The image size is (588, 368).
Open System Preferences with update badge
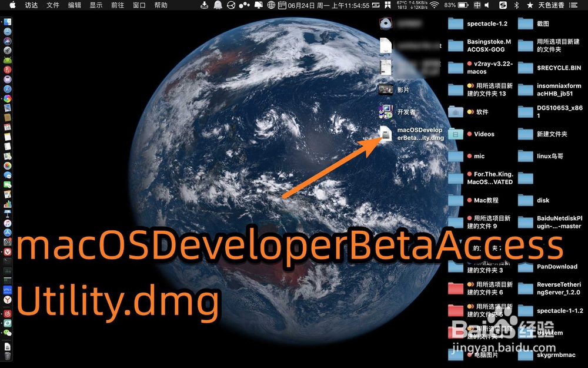pos(7,242)
